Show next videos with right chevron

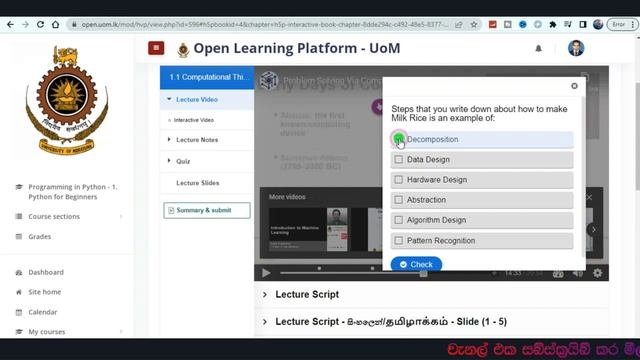593,230
